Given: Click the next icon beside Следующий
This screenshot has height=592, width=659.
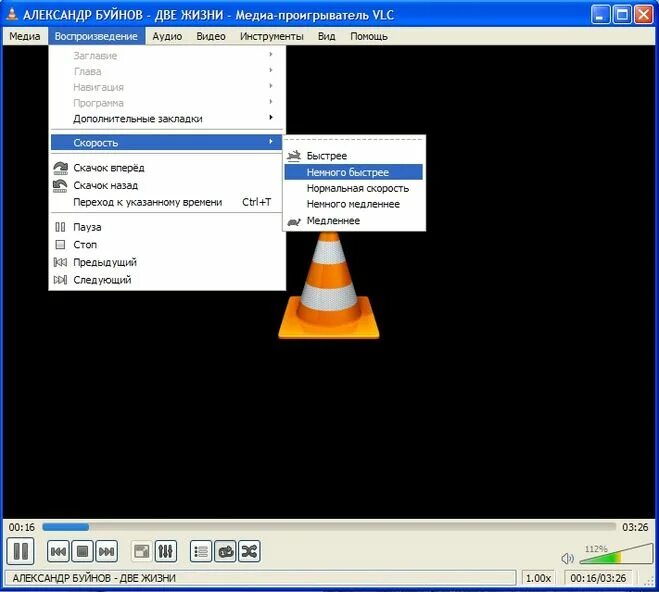Looking at the screenshot, I should [x=60, y=280].
